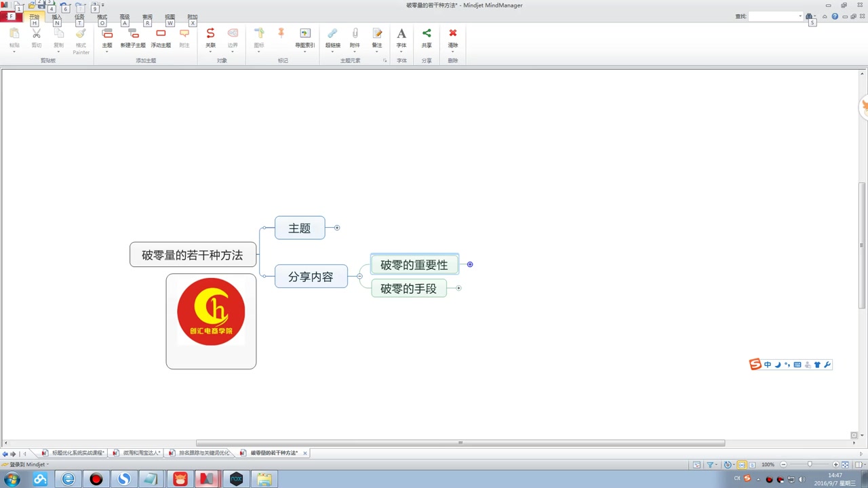Add topic notes (备注)

coord(377,33)
